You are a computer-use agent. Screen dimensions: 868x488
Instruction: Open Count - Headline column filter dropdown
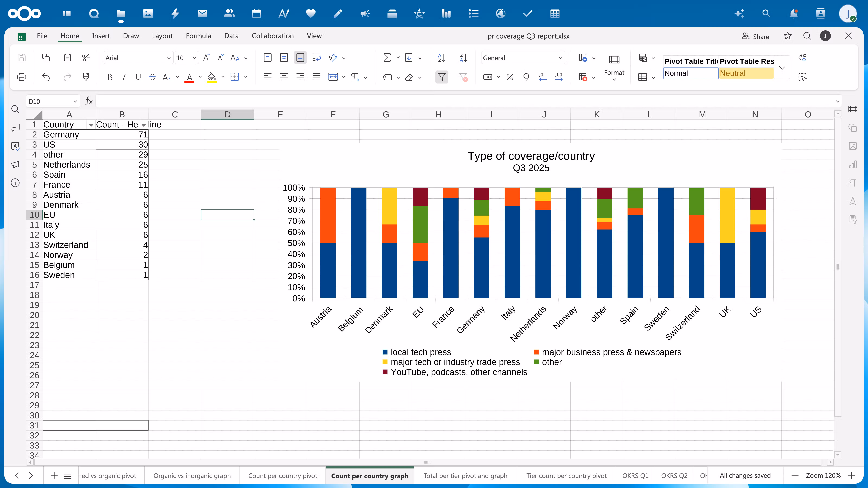click(144, 125)
